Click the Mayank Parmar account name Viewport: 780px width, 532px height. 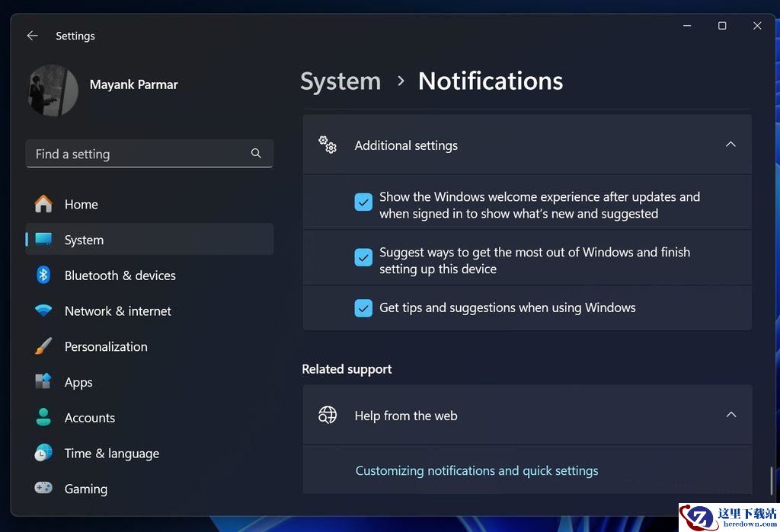(133, 84)
